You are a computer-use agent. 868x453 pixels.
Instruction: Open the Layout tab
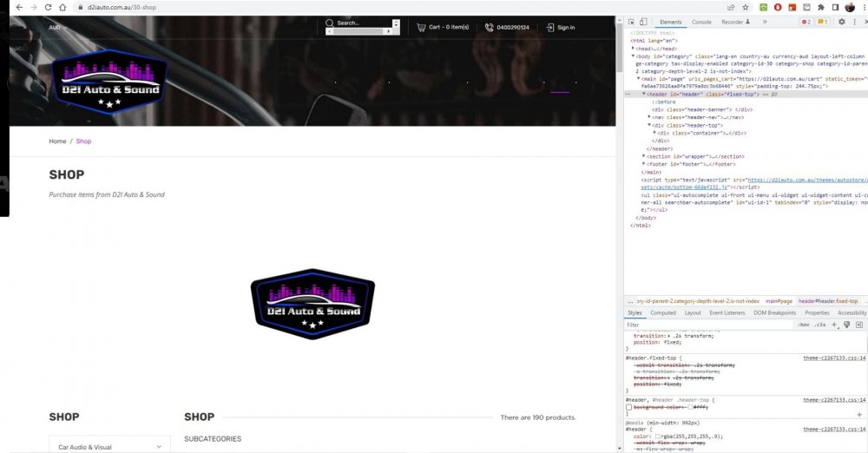(x=693, y=313)
